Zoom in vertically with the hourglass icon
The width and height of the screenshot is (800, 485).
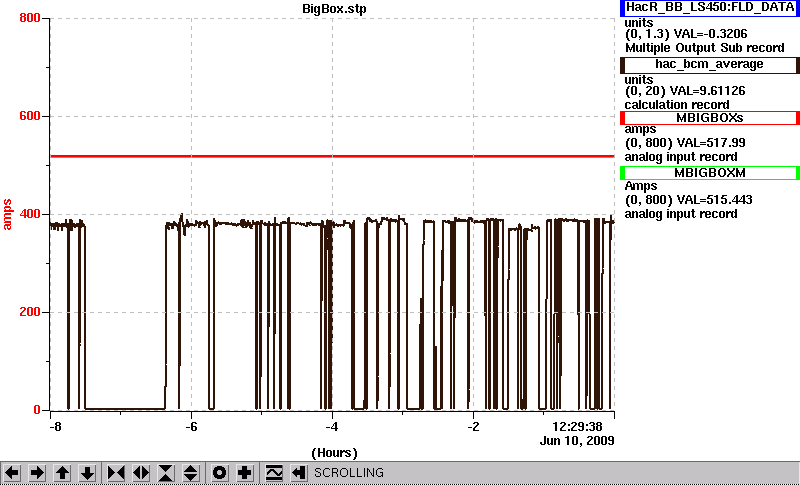166,473
